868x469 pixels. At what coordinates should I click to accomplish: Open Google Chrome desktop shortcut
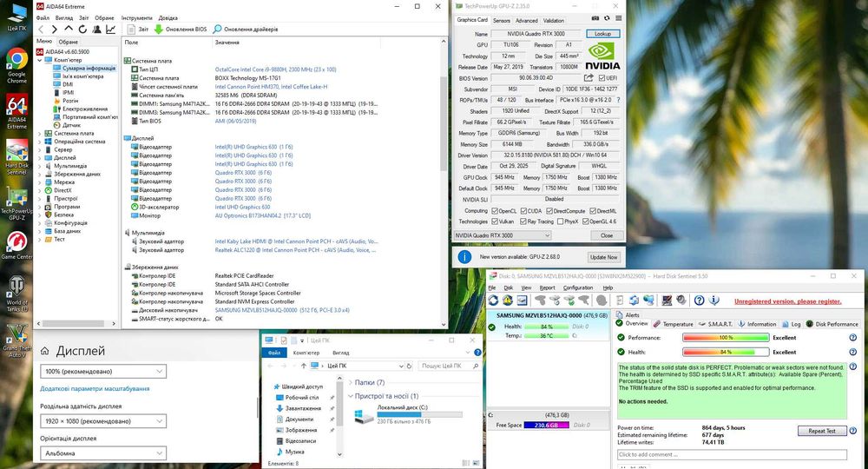tap(16, 65)
